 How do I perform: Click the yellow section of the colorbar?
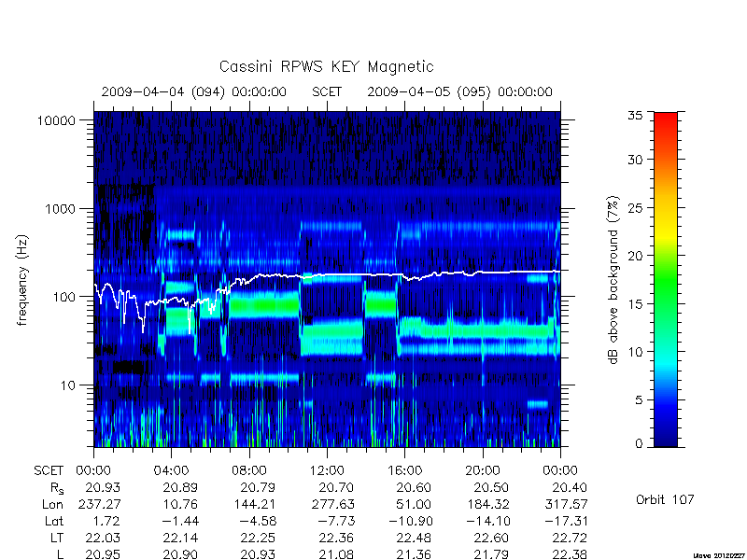(x=666, y=233)
